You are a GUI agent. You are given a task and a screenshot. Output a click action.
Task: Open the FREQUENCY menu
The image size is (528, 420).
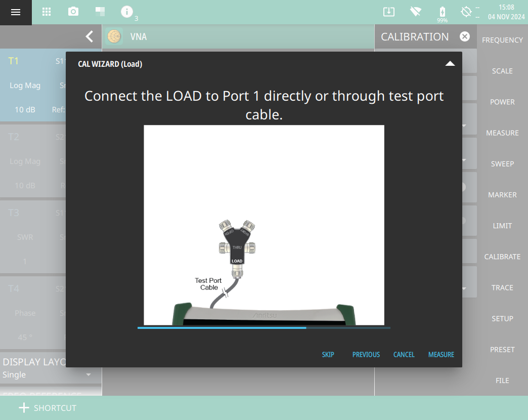[x=502, y=40]
